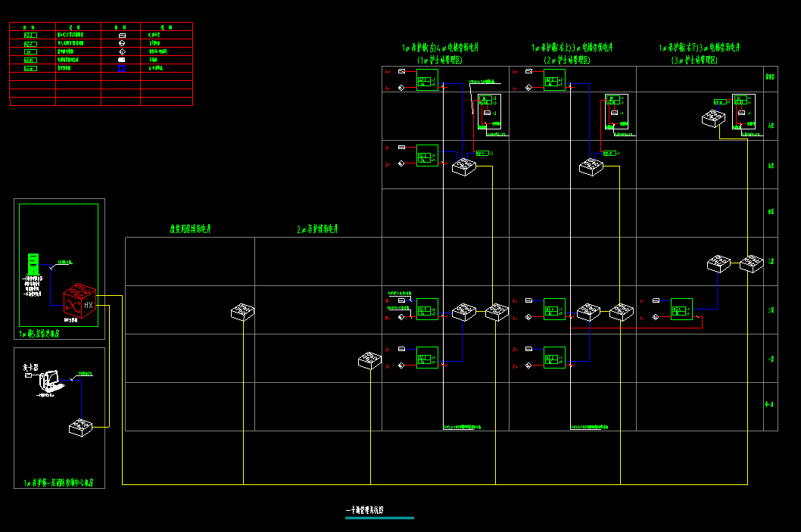Click the blue square symbol in legend table
801x532 pixels.
(121, 68)
